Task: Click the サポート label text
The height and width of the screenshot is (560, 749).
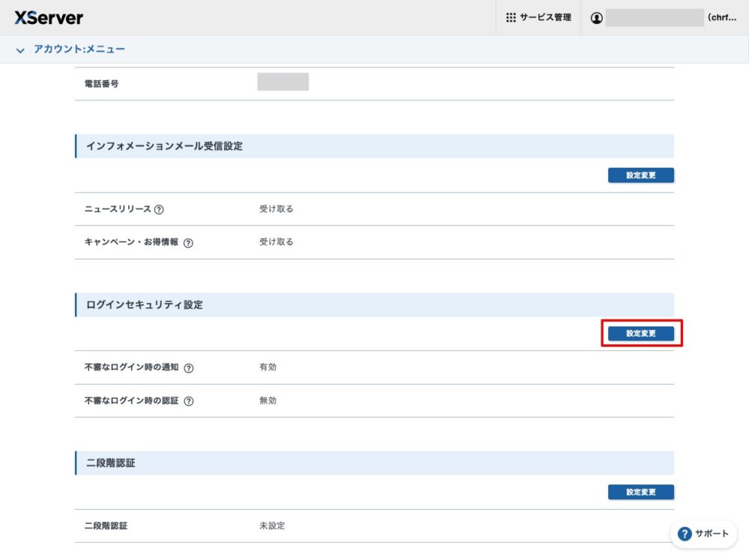Action: 712,534
